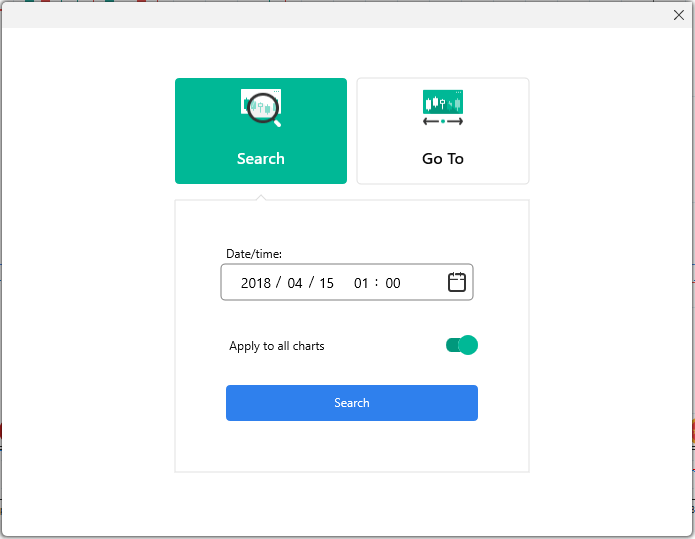Click the colon between hour and minutes
The width and height of the screenshot is (695, 539).
[x=377, y=283]
